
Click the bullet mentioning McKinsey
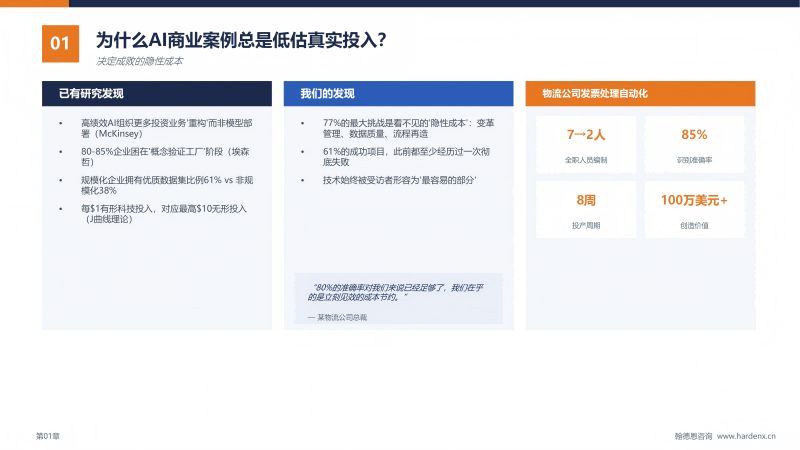167,128
